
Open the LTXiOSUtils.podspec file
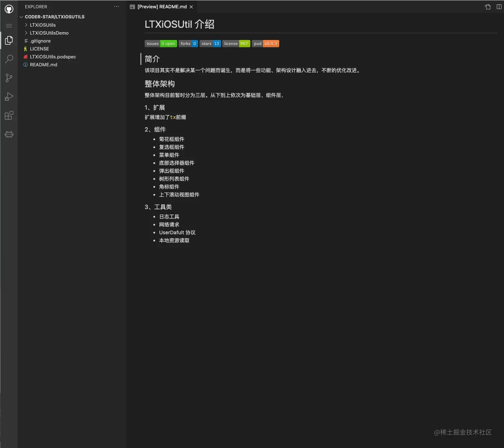tap(53, 57)
